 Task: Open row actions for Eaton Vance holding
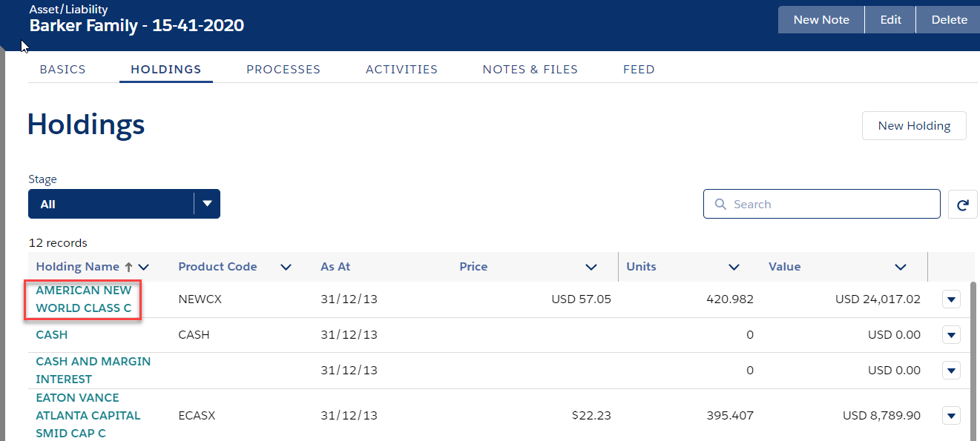pos(951,416)
